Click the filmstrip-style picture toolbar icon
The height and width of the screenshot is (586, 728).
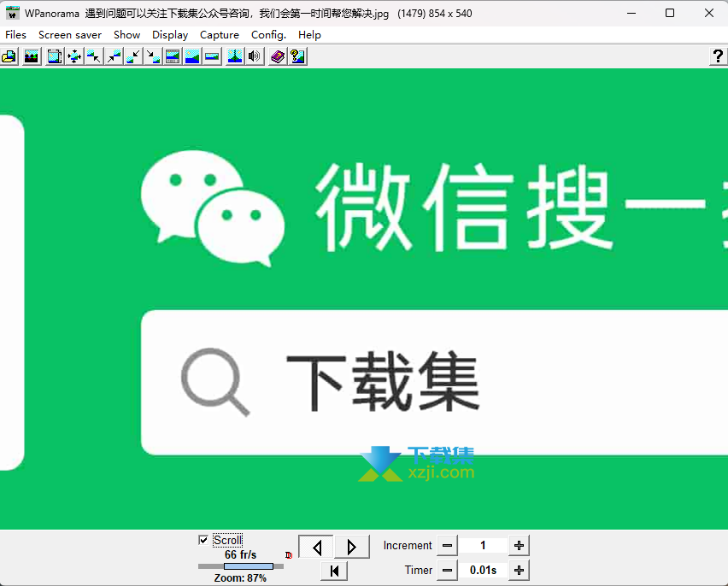(173, 56)
